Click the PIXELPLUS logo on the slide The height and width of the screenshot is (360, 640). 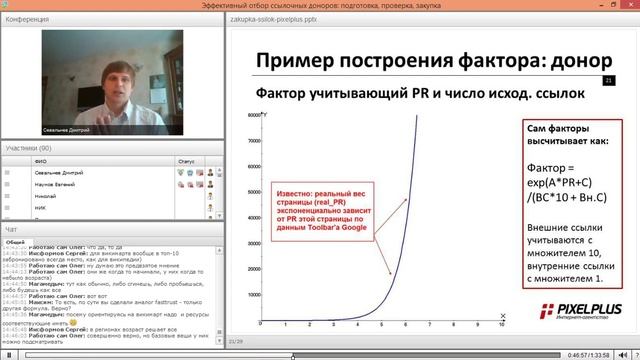[580, 311]
